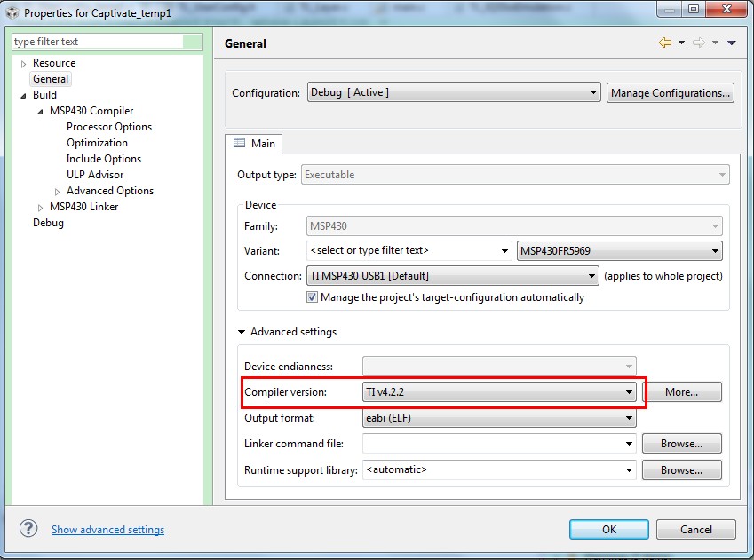The height and width of the screenshot is (560, 754).
Task: Expand the MSP430 Linker tree node
Action: [40, 208]
